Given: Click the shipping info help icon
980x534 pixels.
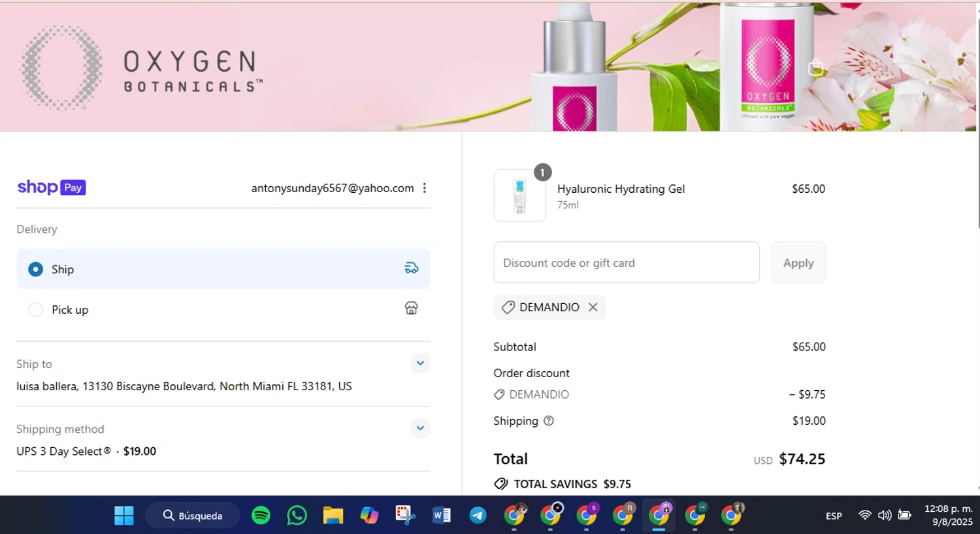Looking at the screenshot, I should [x=549, y=421].
